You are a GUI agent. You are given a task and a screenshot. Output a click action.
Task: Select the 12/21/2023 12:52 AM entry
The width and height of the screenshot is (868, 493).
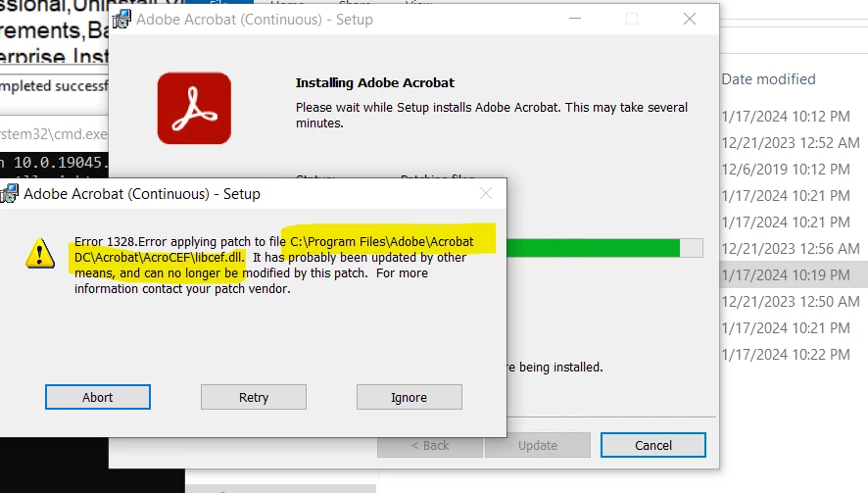click(x=791, y=143)
